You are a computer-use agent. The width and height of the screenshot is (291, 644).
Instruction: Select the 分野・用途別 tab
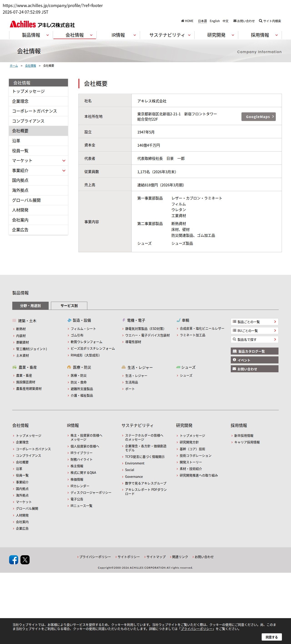tap(30, 306)
